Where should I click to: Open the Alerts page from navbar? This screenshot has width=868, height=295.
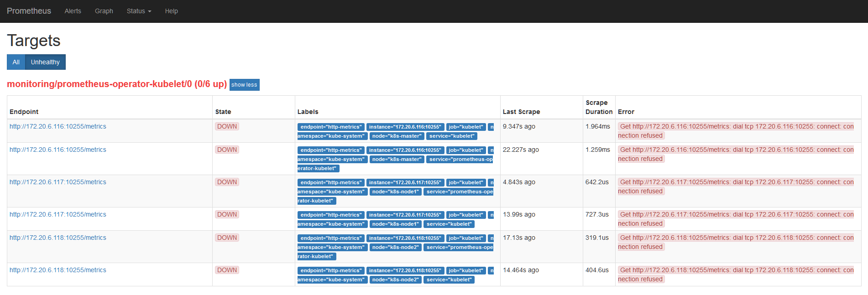click(x=73, y=11)
